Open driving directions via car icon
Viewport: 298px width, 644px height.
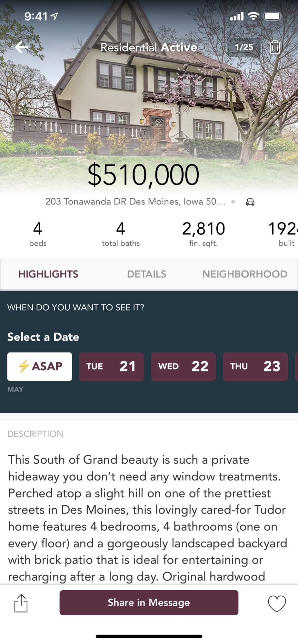(250, 202)
